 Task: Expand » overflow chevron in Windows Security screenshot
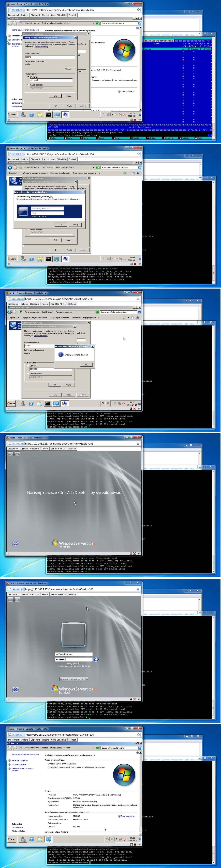[99, 173]
